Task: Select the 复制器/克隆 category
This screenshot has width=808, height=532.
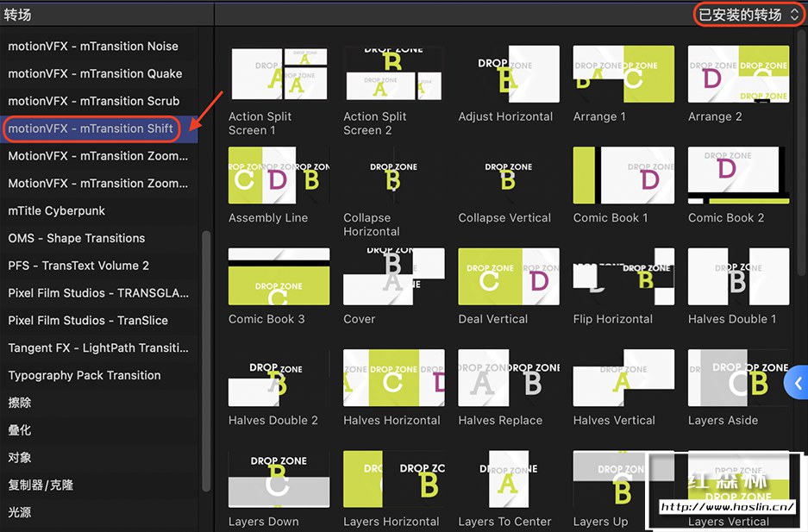Action: tap(41, 485)
